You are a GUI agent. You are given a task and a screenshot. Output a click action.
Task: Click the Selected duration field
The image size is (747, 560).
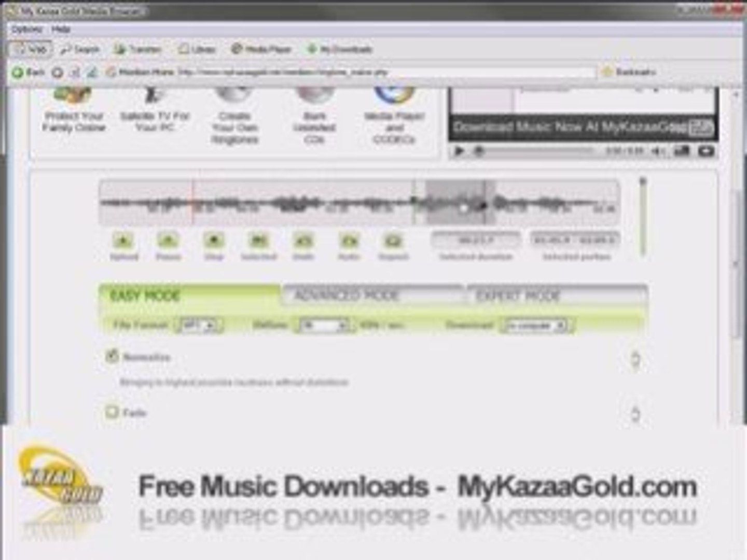pyautogui.click(x=476, y=240)
